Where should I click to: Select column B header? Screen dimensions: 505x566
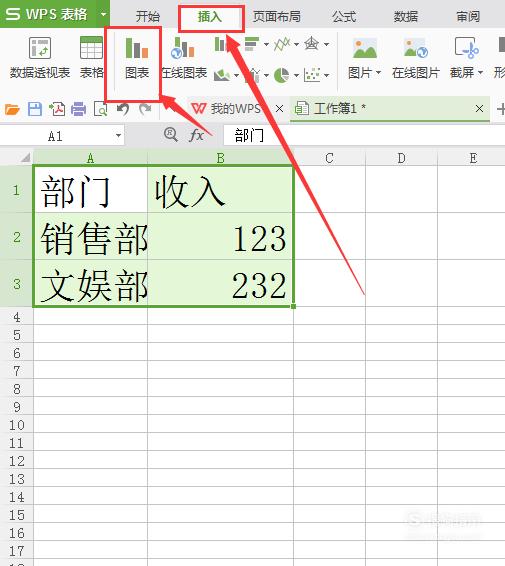coord(220,158)
